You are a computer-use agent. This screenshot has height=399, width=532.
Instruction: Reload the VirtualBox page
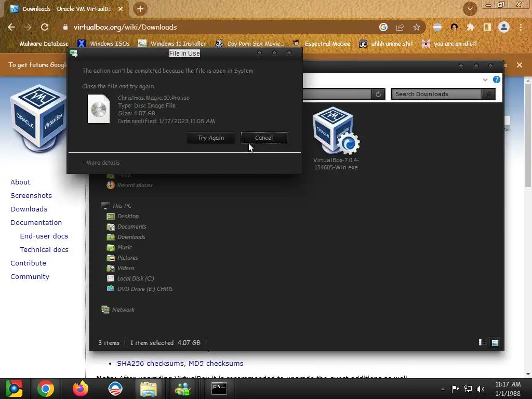click(x=45, y=27)
